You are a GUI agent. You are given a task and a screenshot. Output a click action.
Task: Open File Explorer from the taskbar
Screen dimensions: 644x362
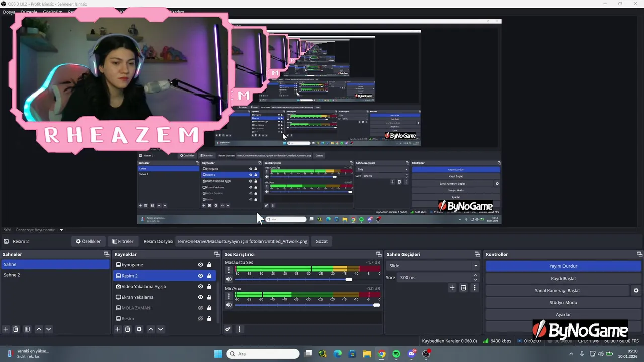tap(367, 354)
